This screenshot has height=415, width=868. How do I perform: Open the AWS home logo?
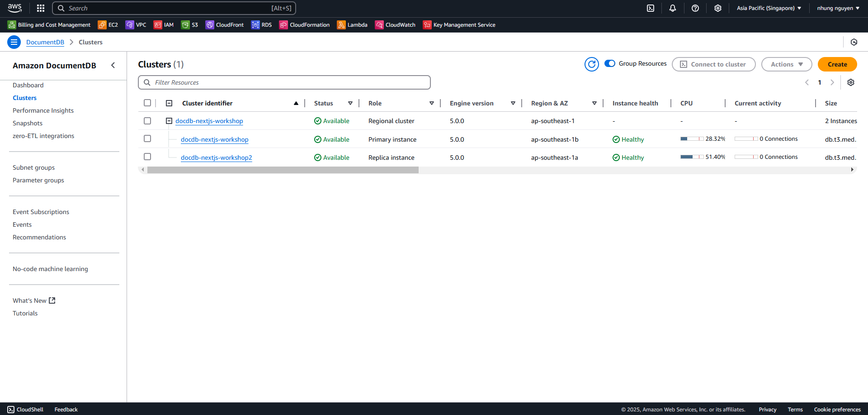[14, 8]
